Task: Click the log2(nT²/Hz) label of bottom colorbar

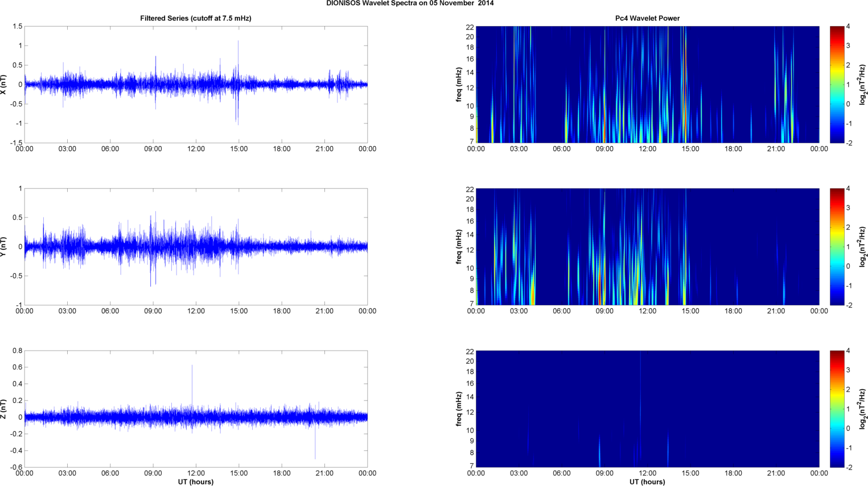Action: 863,409
